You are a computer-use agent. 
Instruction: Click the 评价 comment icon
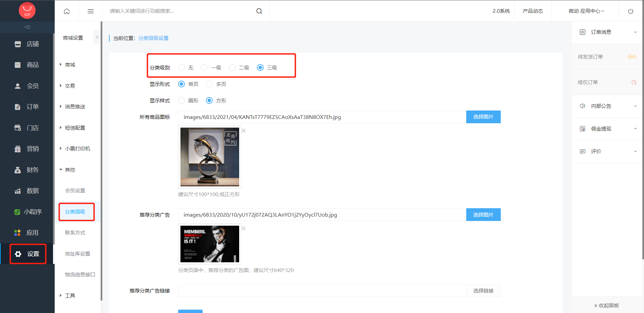583,151
